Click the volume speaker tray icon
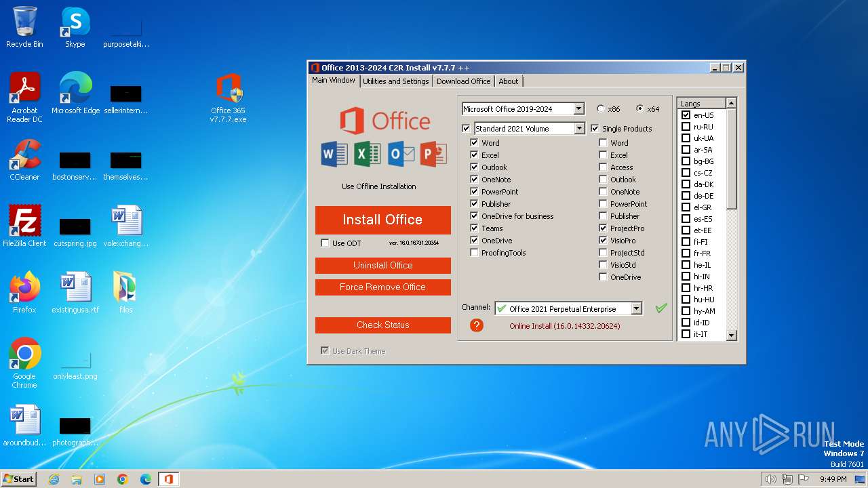The image size is (868, 488). click(x=770, y=479)
